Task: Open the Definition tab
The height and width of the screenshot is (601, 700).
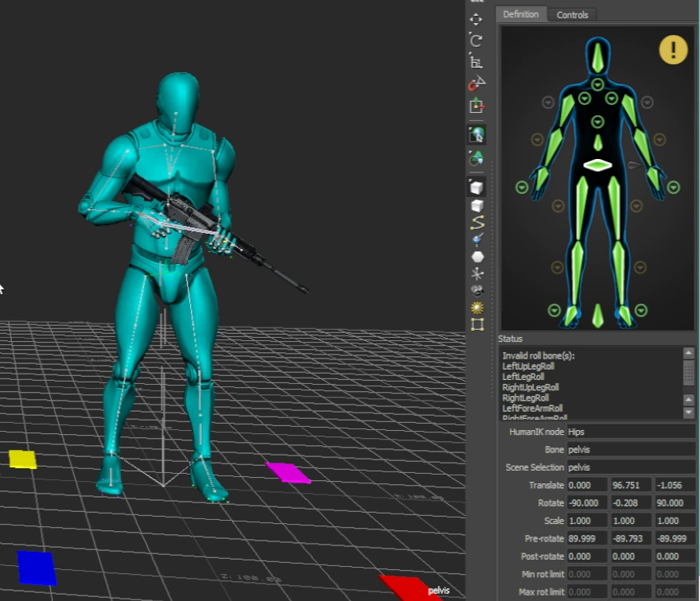Action: pos(521,14)
